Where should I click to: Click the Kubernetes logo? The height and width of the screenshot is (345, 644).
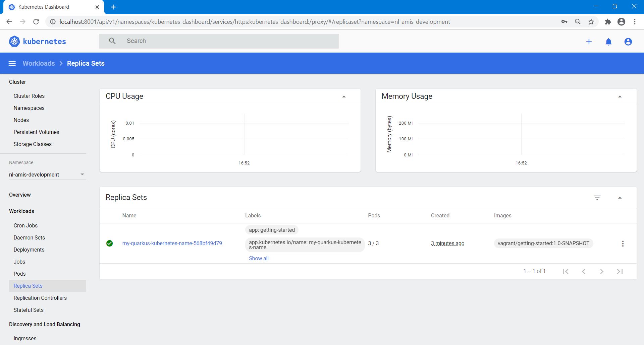pos(37,41)
